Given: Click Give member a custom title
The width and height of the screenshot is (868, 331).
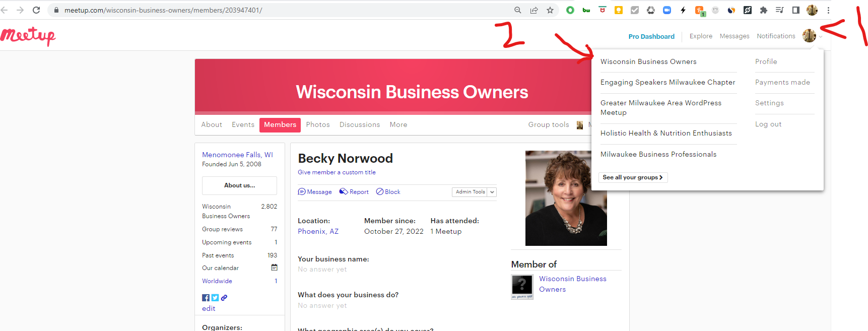Looking at the screenshot, I should click(337, 172).
